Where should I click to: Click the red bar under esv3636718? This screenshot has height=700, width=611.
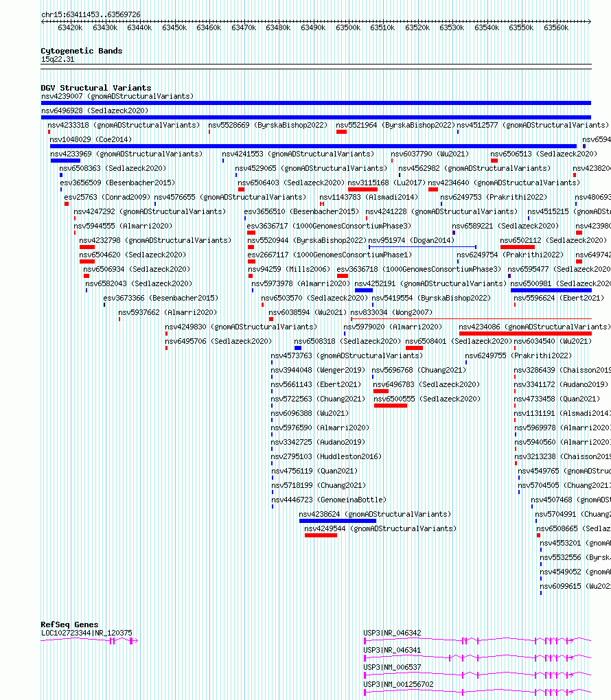343,276
